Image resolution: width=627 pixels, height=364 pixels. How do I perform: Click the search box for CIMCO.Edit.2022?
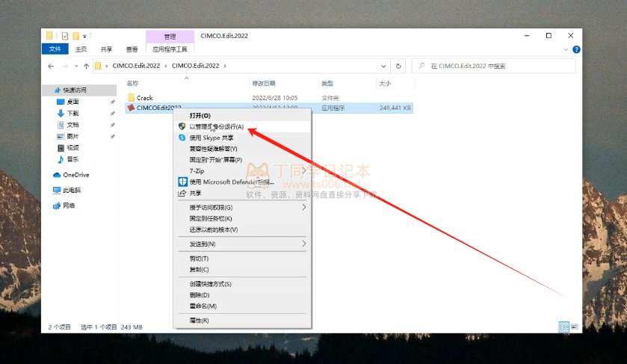click(x=494, y=66)
